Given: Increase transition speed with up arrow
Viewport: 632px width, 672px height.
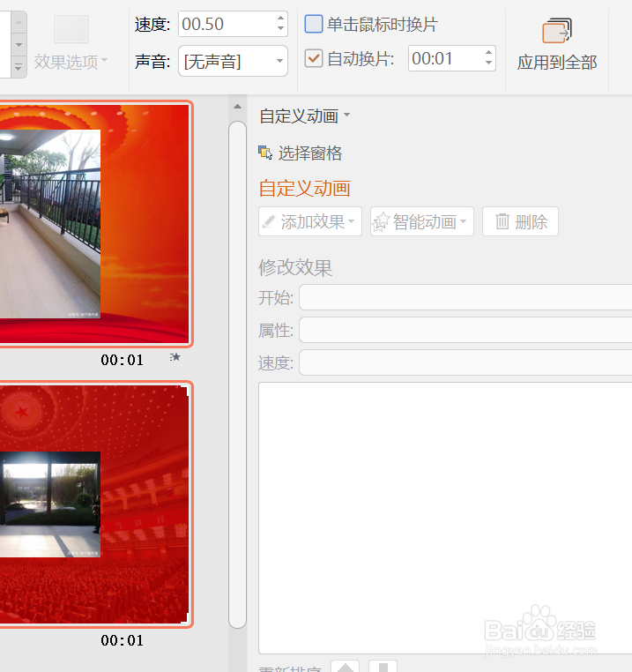Looking at the screenshot, I should point(280,18).
